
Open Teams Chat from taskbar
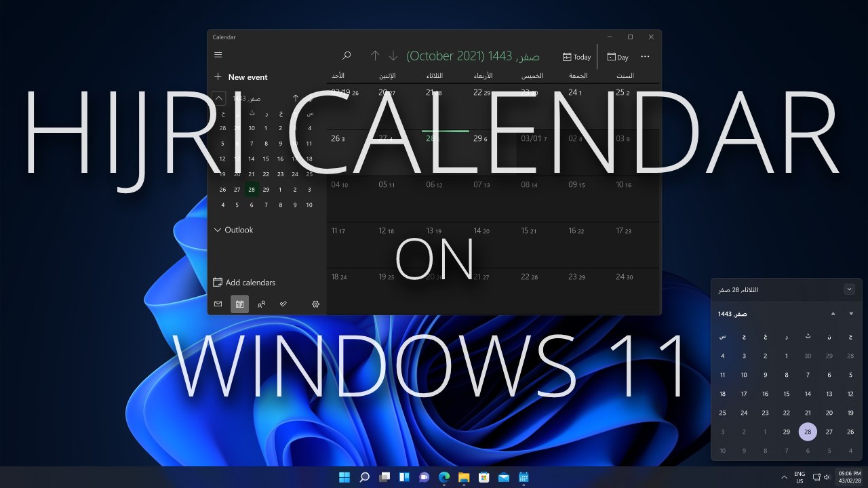425,477
